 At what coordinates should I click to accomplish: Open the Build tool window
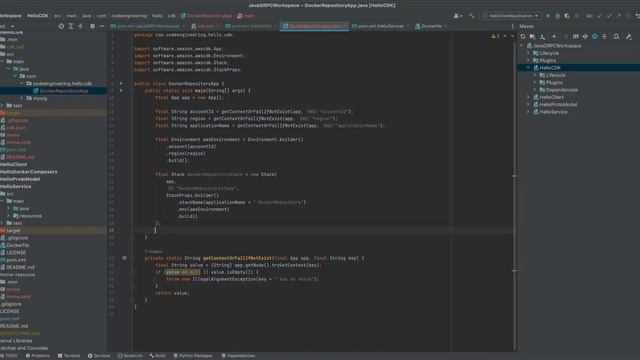click(158, 356)
